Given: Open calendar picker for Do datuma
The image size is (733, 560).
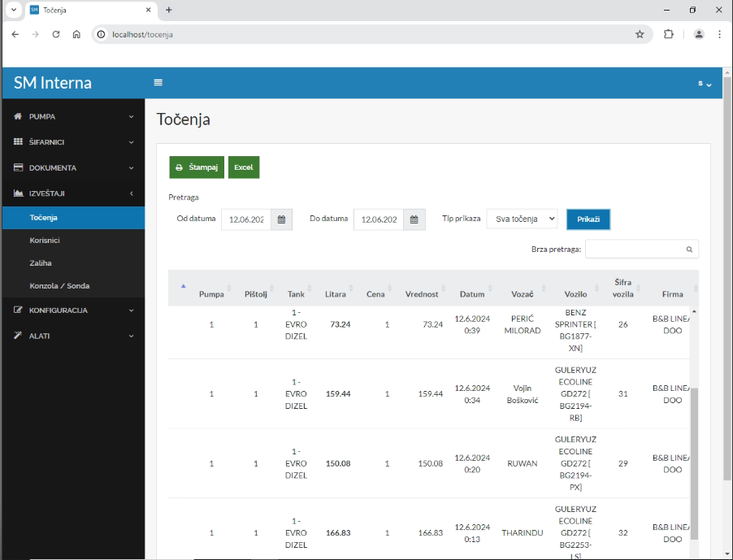Looking at the screenshot, I should pos(414,219).
